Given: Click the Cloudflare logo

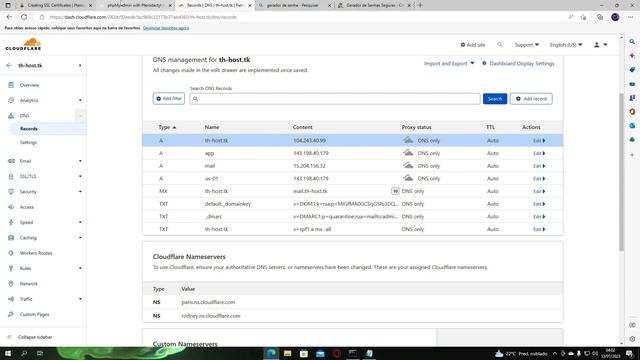Looking at the screenshot, I should tap(23, 44).
